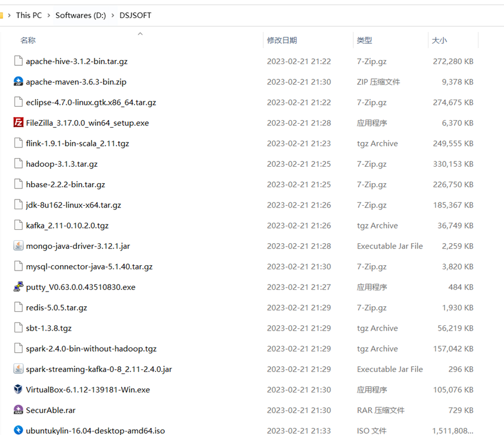Viewport: 504px width, 435px height.
Task: Select the putty executable icon
Action: (18, 287)
